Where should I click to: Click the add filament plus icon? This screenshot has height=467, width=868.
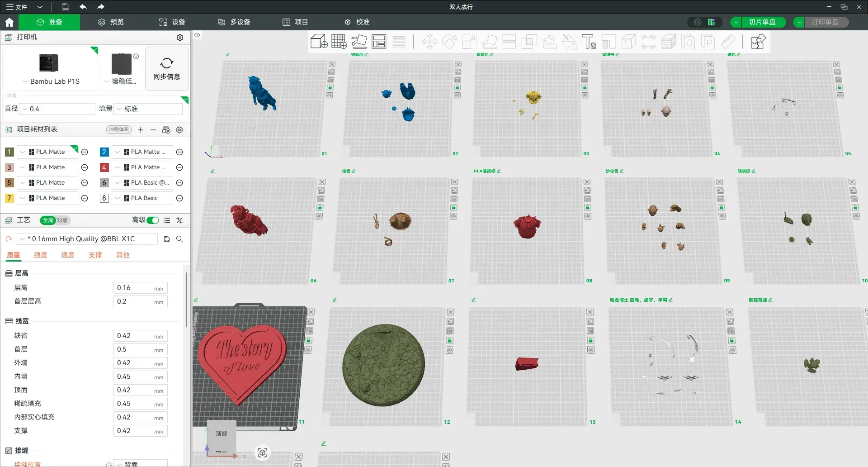tap(141, 130)
